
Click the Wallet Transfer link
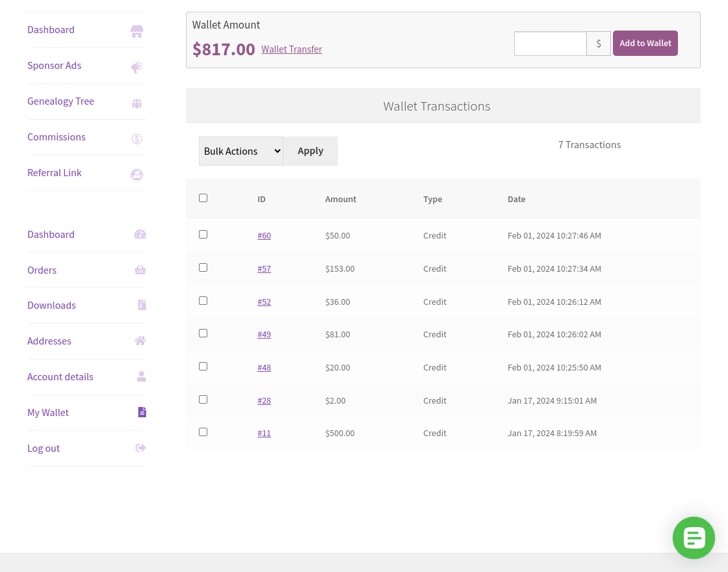pos(291,49)
